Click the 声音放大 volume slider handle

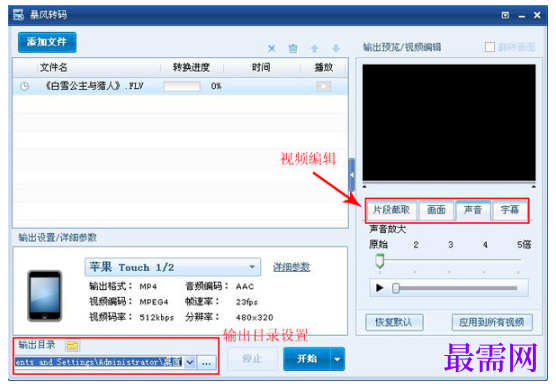click(380, 261)
